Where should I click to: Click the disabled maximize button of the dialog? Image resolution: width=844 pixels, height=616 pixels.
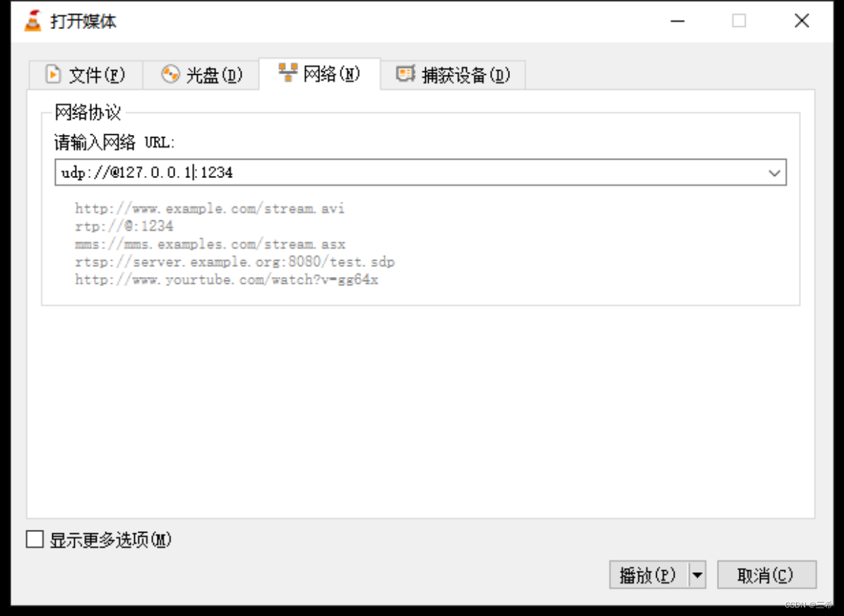[739, 21]
